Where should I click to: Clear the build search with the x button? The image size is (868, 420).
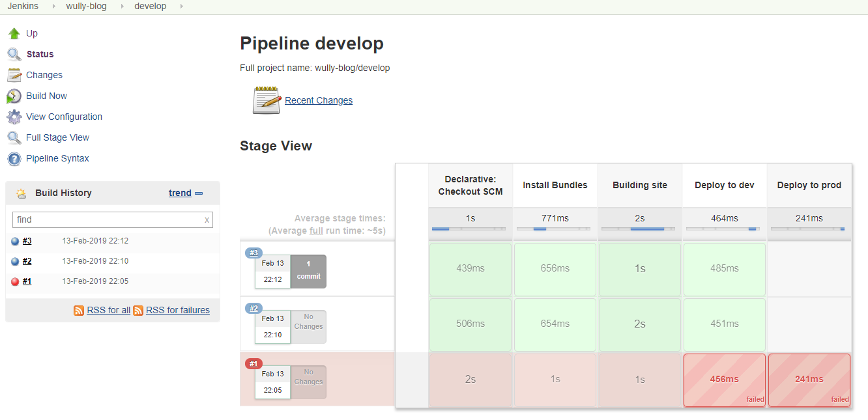[207, 220]
